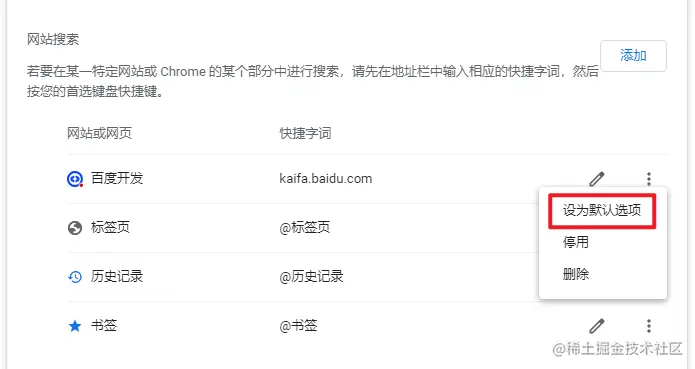Open the three-dot menu for 书签
This screenshot has height=369, width=695.
(x=648, y=326)
